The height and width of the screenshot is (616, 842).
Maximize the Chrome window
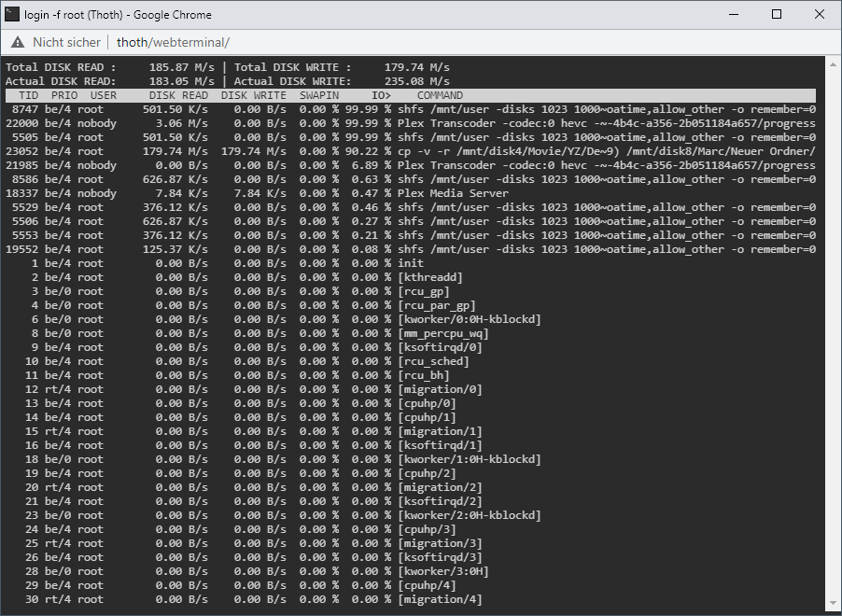click(x=777, y=15)
